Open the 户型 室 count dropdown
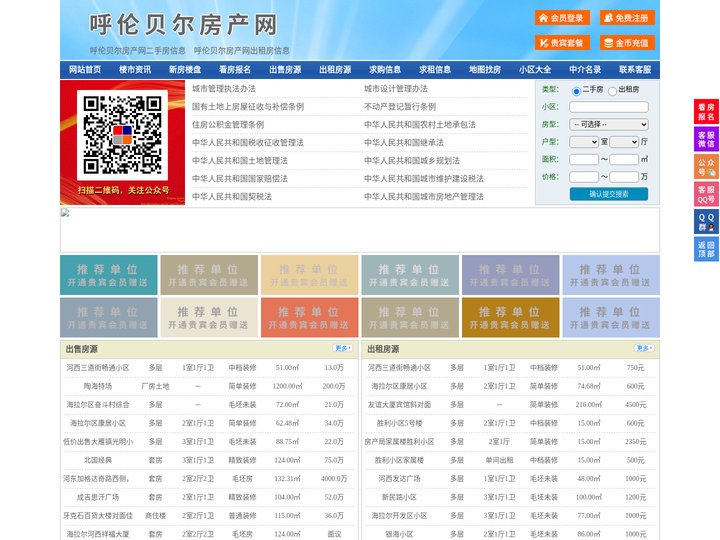This screenshot has height=540, width=720. pyautogui.click(x=584, y=142)
